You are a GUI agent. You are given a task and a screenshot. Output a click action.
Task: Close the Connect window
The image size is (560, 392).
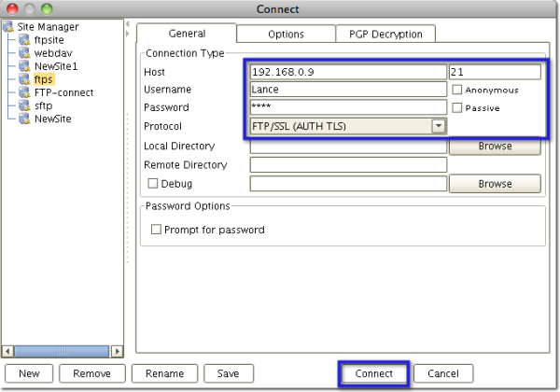click(12, 9)
